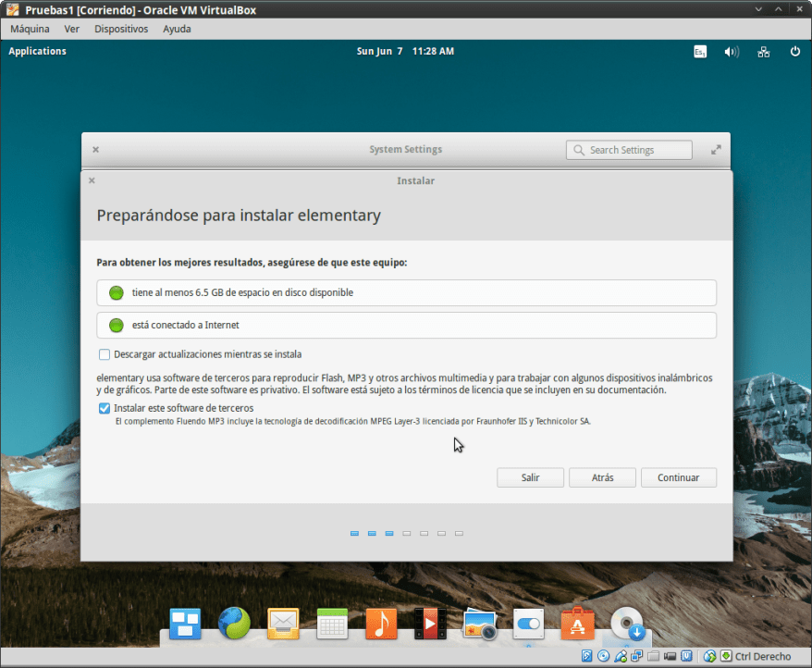Select the fourth page indicator dot
The height and width of the screenshot is (668, 812).
[x=406, y=533]
